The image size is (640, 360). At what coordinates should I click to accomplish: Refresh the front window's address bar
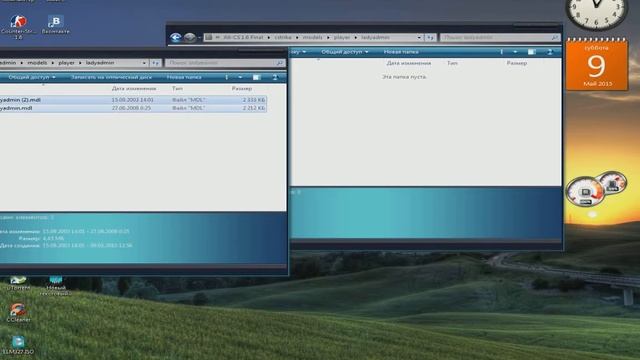pos(155,63)
